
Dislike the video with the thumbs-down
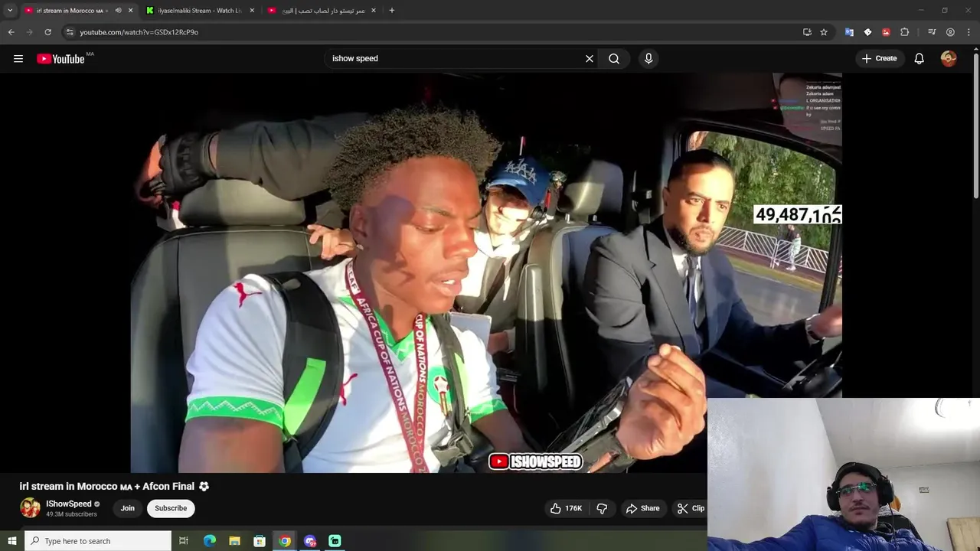[x=602, y=508]
